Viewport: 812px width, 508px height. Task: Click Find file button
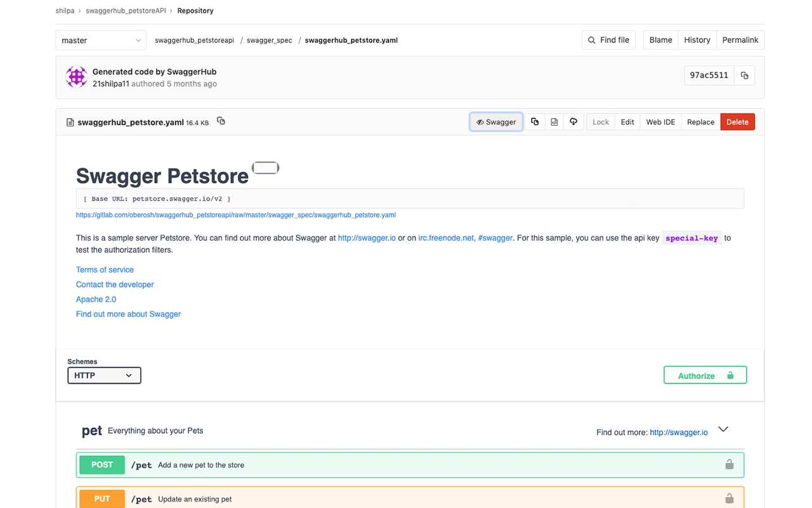609,40
